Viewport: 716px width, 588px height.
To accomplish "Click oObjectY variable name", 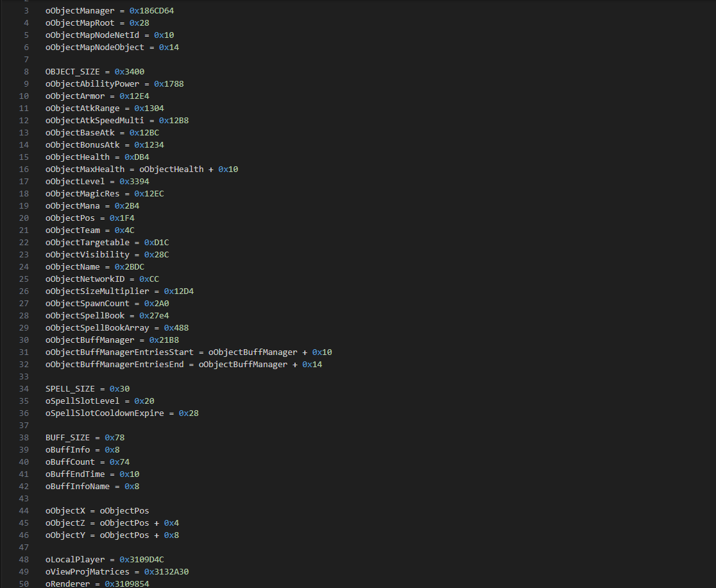I will [65, 535].
